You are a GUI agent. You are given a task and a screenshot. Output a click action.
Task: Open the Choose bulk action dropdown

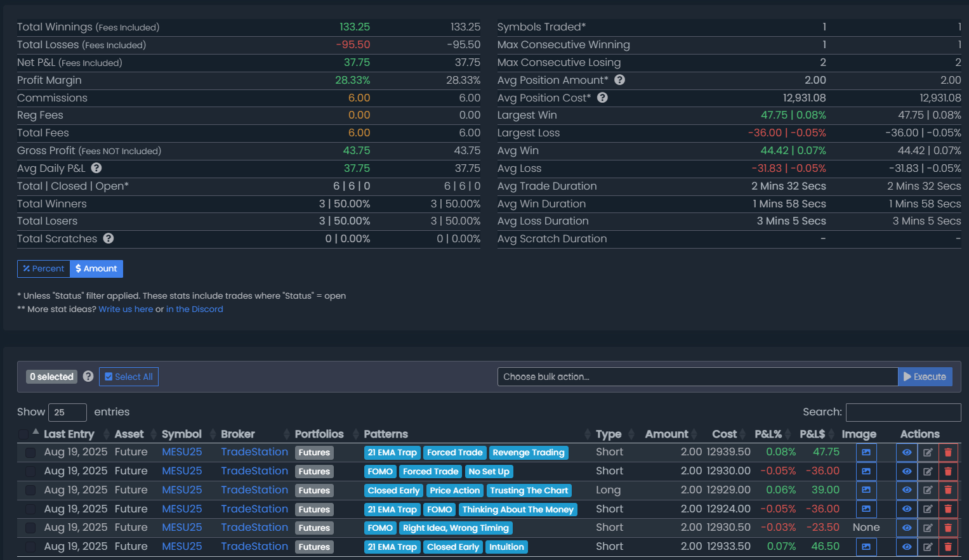[x=697, y=377]
